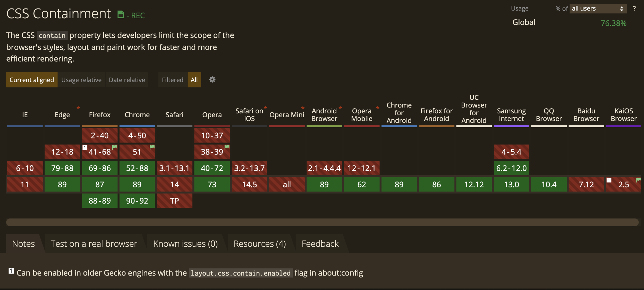Switch to Current aligned view
Viewport: 644px width, 290px height.
click(x=32, y=80)
